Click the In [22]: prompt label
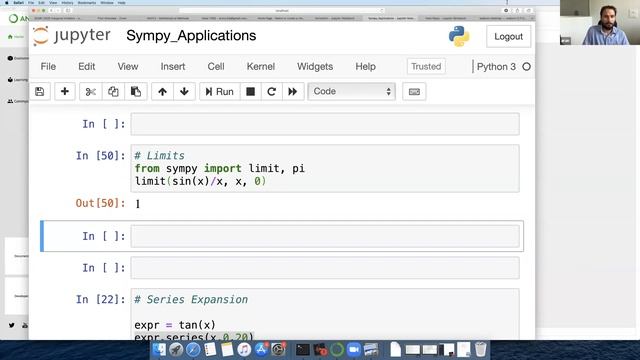The width and height of the screenshot is (640, 360). click(x=100, y=300)
